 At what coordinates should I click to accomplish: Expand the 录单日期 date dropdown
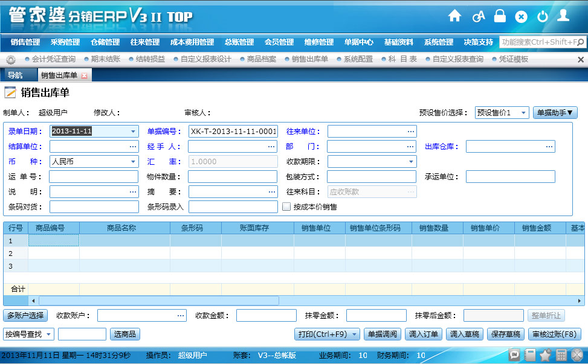coord(133,131)
